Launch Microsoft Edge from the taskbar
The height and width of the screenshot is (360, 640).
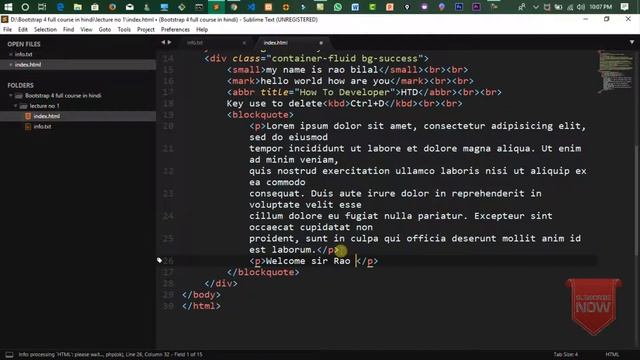(60, 7)
